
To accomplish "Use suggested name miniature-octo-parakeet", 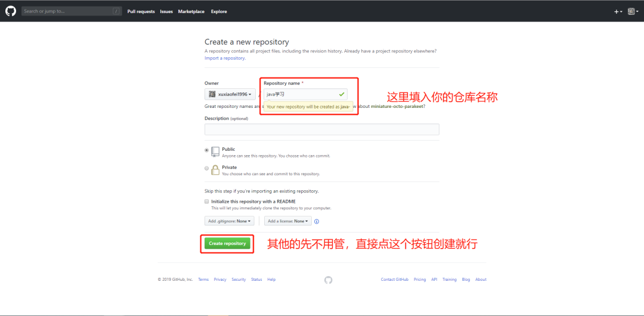I will (x=397, y=106).
